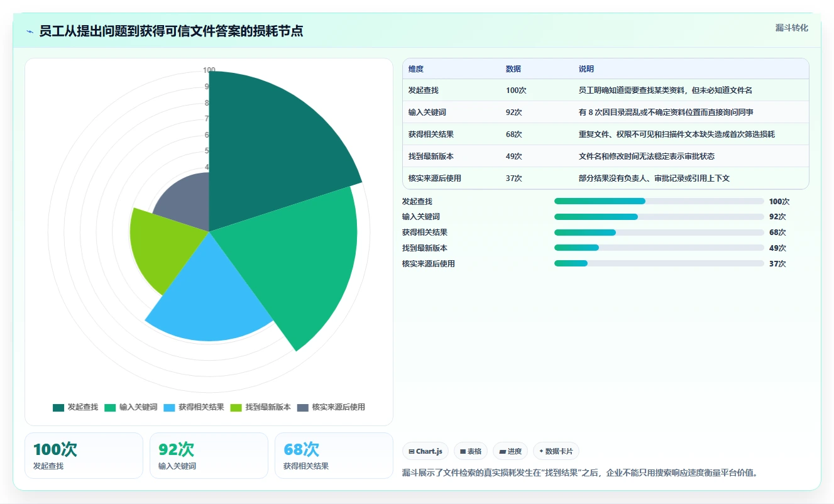Click the Chart.js tag

click(x=425, y=451)
